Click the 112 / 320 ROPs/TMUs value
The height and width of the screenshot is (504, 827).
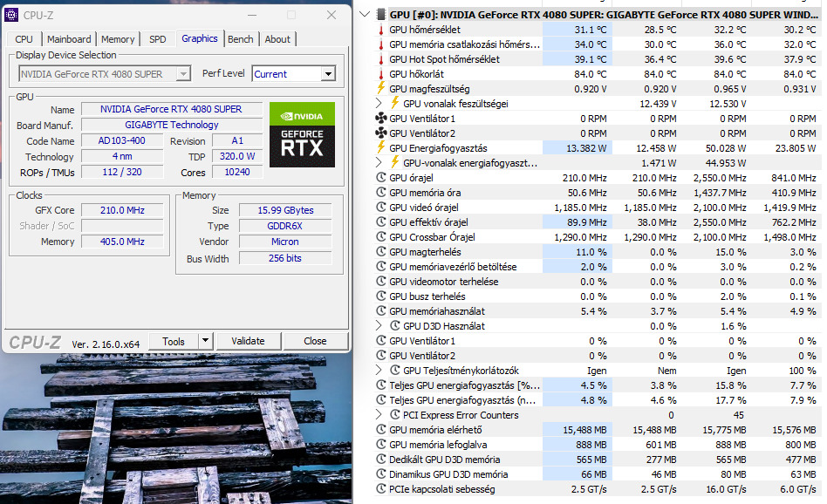pos(122,172)
